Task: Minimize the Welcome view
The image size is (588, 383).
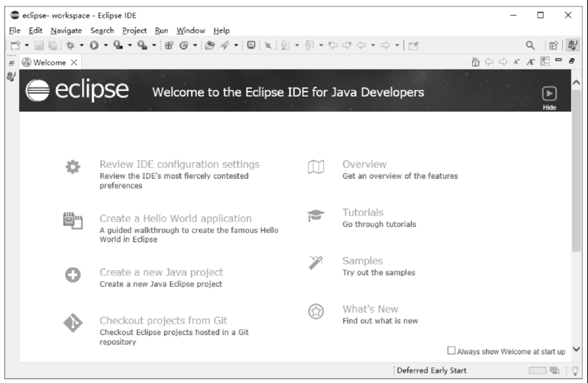Action: [558, 60]
